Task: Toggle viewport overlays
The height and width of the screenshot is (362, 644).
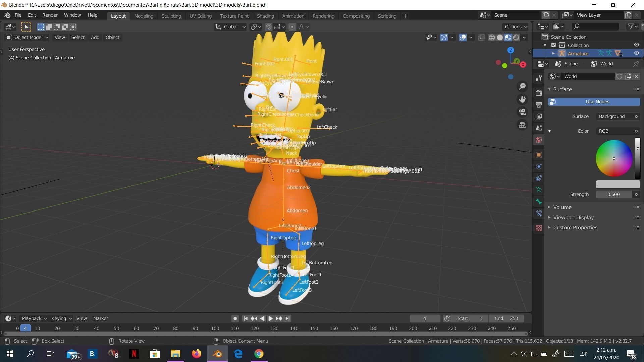Action: point(463,37)
